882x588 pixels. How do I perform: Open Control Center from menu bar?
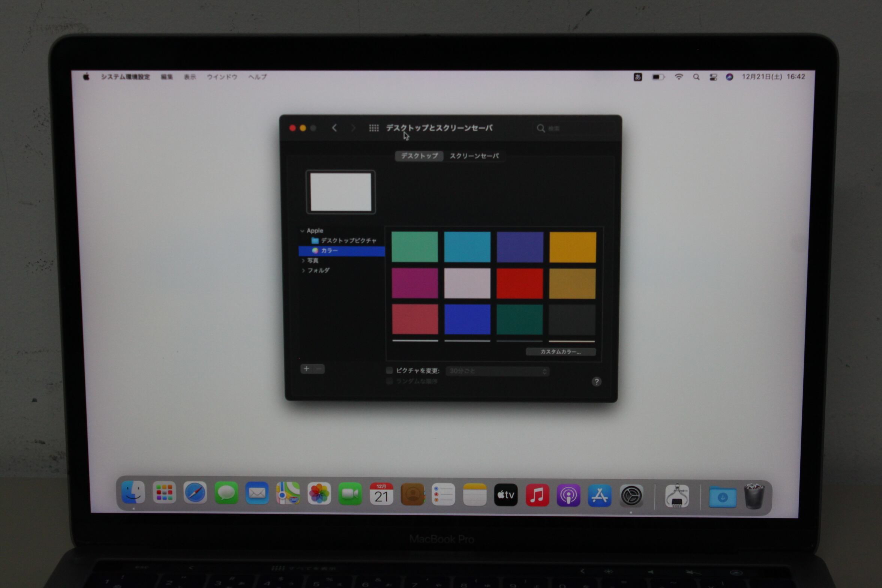click(713, 77)
